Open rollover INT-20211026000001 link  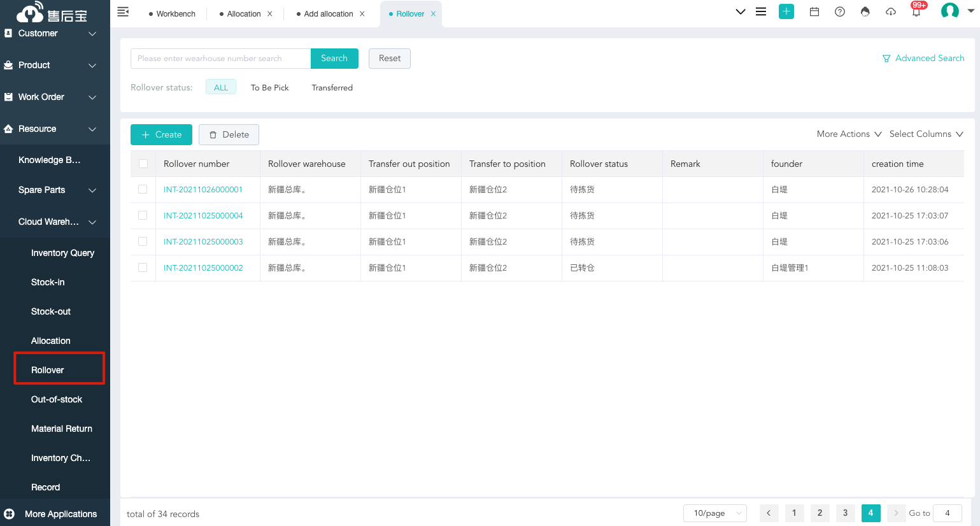tap(203, 190)
